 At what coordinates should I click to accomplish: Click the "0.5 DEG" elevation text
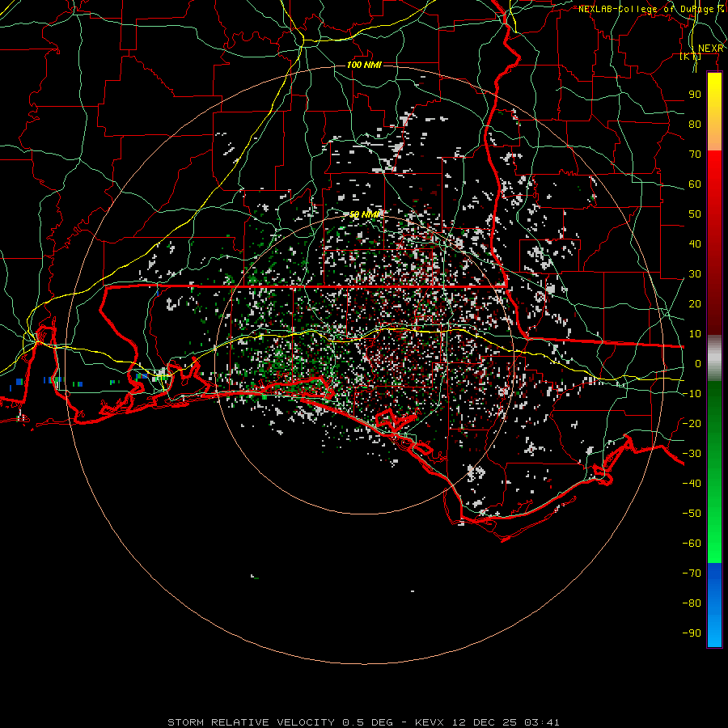(x=368, y=722)
